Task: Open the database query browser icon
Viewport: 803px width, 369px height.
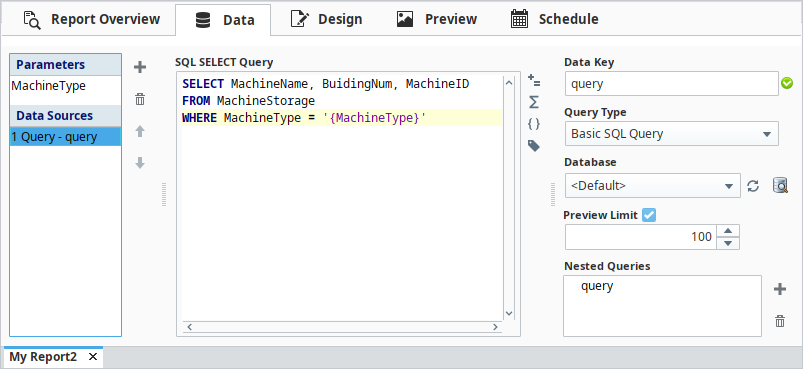Action: coord(780,185)
